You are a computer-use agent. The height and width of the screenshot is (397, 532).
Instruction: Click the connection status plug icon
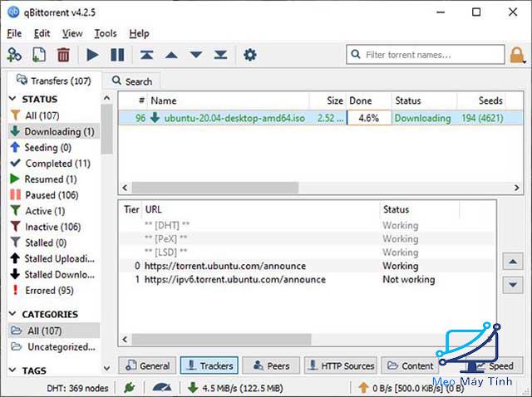point(129,388)
